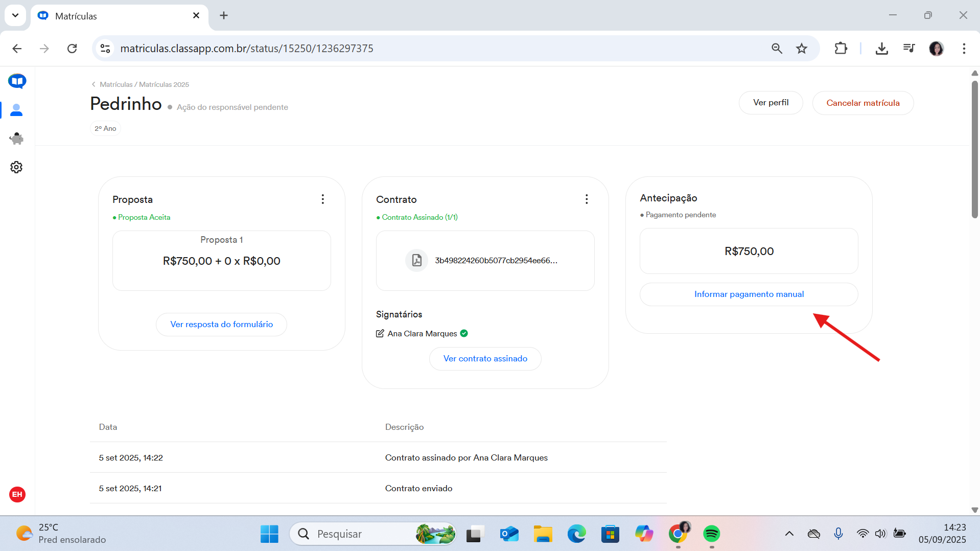Select the 2º Ano tag

(x=105, y=128)
